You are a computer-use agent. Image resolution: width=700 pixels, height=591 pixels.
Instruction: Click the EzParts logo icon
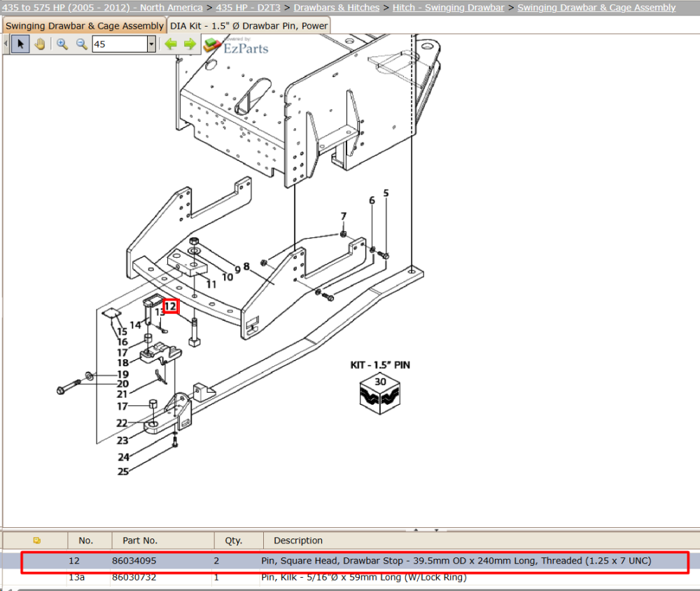(x=212, y=45)
